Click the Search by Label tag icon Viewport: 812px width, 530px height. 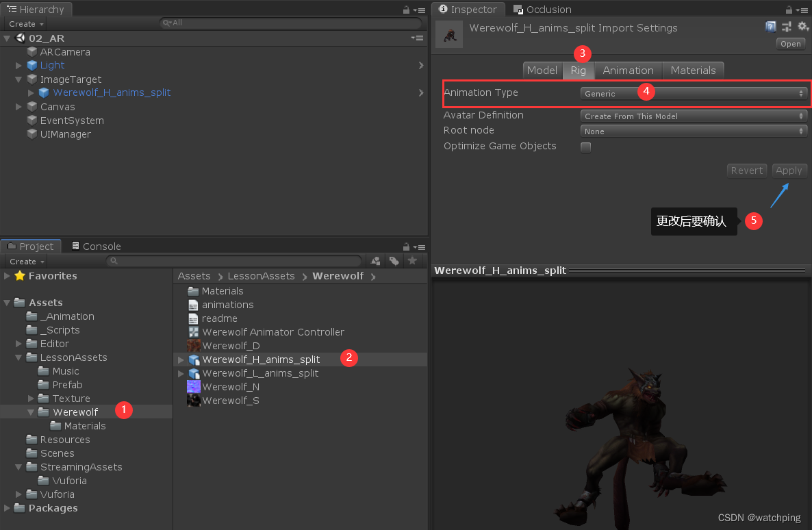click(x=394, y=261)
